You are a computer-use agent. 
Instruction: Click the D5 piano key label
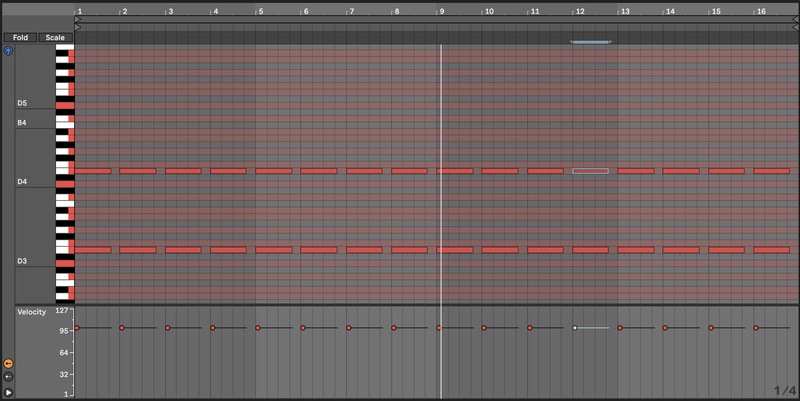click(22, 103)
